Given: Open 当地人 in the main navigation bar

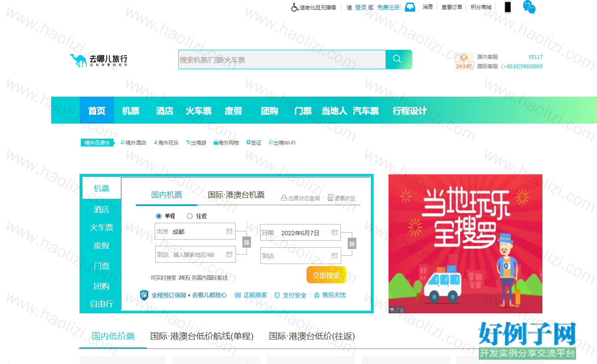Looking at the screenshot, I should 334,111.
